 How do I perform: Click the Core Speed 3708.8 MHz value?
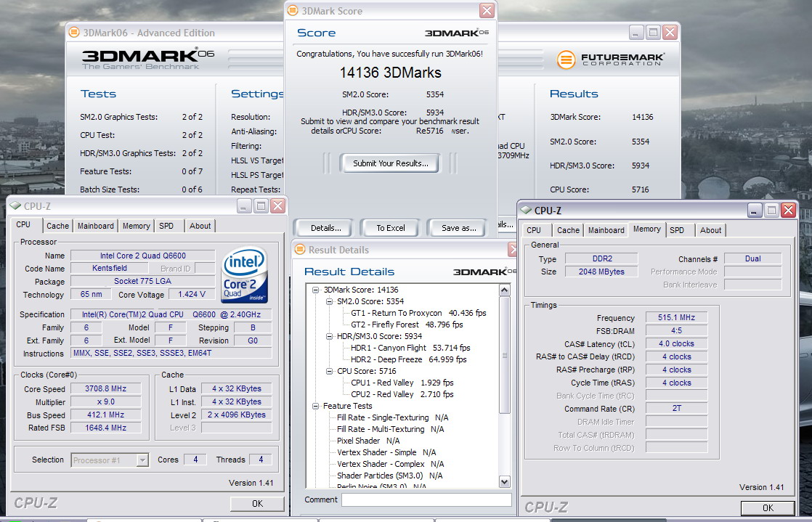[x=105, y=389]
